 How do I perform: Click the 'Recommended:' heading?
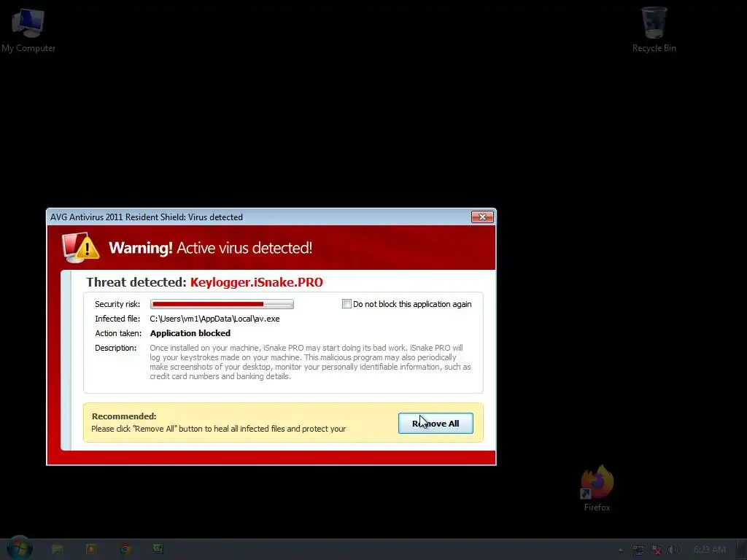[x=124, y=416]
